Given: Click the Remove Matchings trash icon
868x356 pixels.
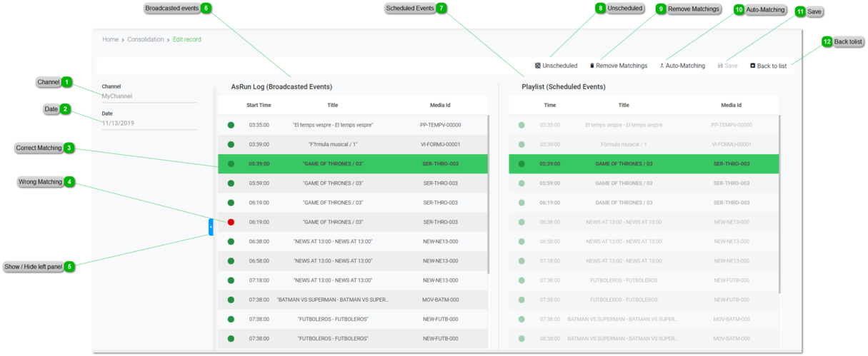Looking at the screenshot, I should click(x=592, y=66).
